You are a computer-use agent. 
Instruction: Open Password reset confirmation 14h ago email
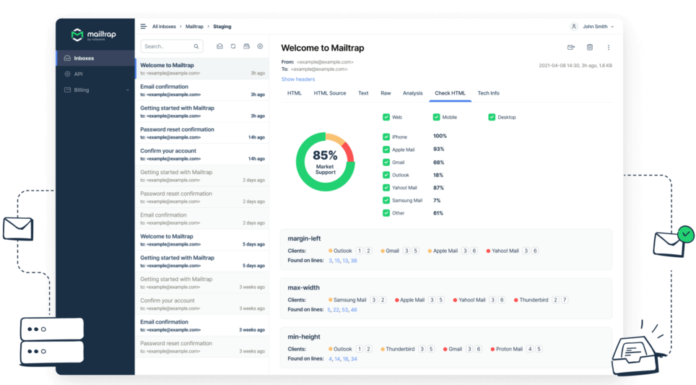coord(202,133)
